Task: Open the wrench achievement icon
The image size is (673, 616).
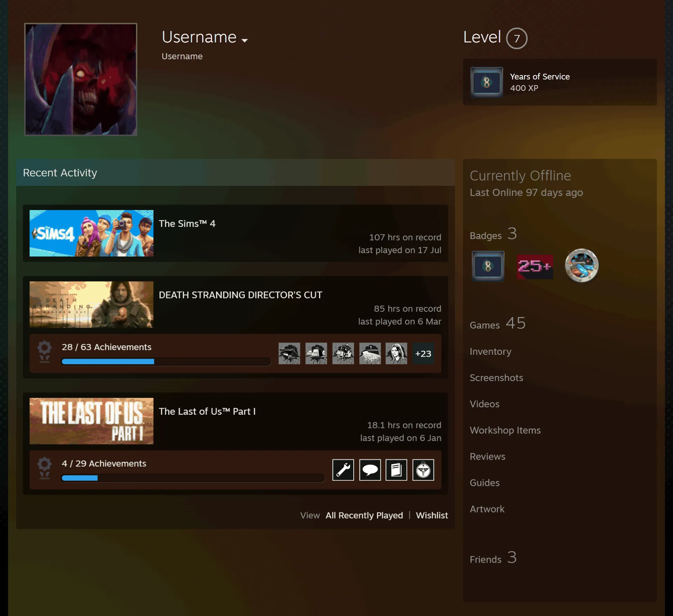Action: 343,470
